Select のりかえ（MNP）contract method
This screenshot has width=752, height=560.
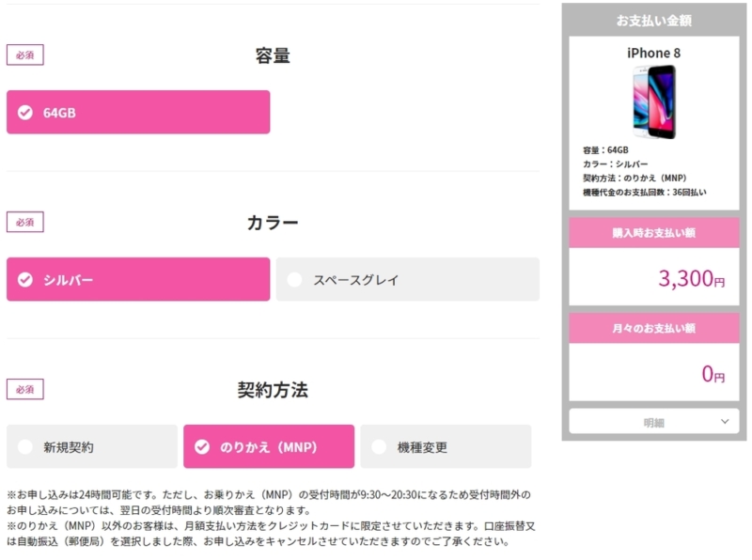pyautogui.click(x=269, y=447)
